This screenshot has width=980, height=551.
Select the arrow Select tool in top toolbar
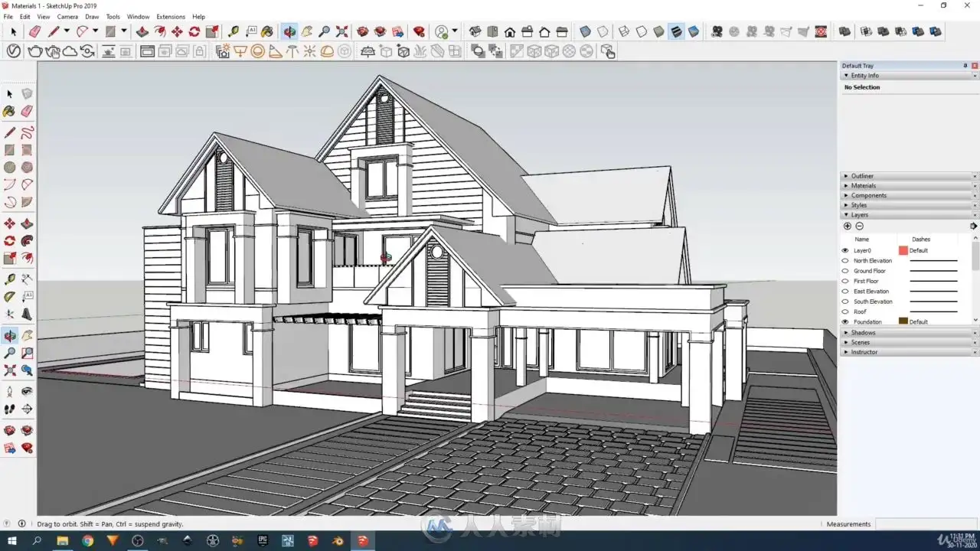tap(13, 31)
